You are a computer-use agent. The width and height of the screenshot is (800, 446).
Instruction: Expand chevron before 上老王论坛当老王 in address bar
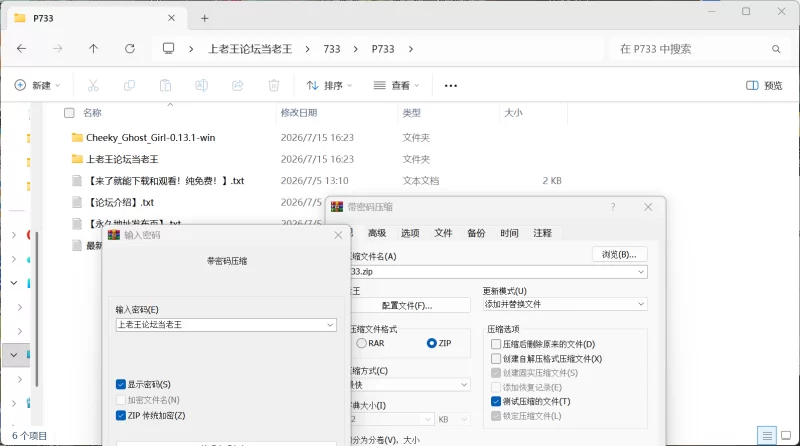(191, 49)
